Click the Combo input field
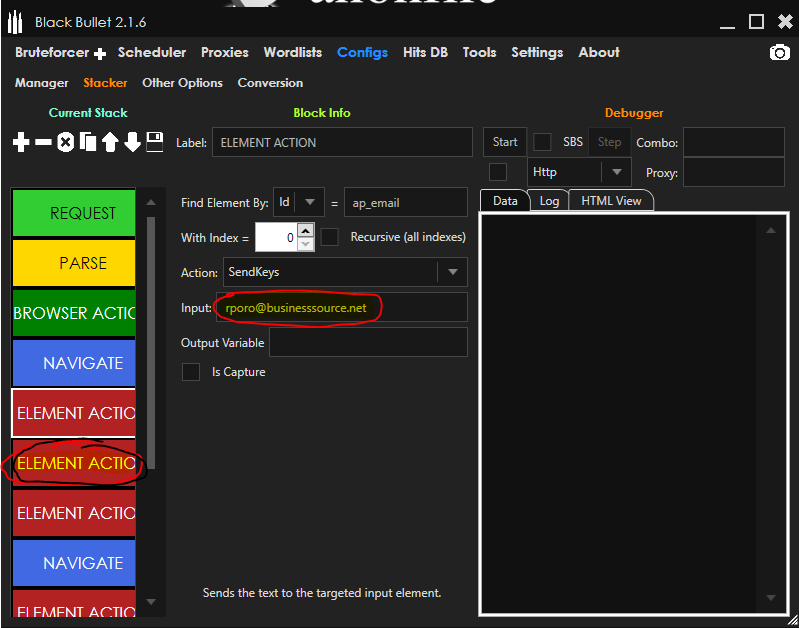This screenshot has height=628, width=799. pos(733,142)
